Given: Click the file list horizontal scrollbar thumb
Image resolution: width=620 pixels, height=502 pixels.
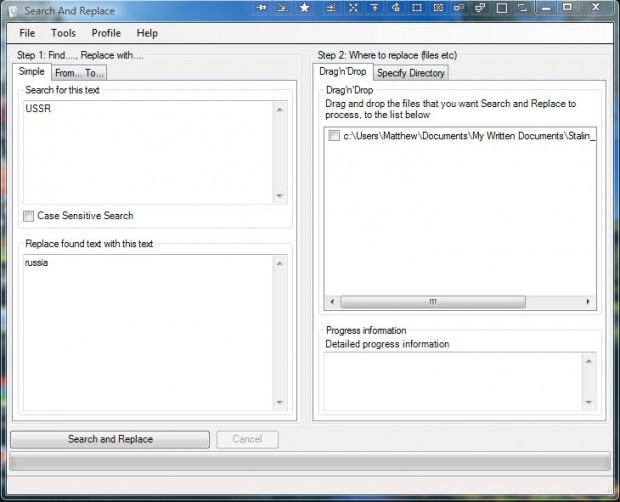Looking at the screenshot, I should (433, 302).
